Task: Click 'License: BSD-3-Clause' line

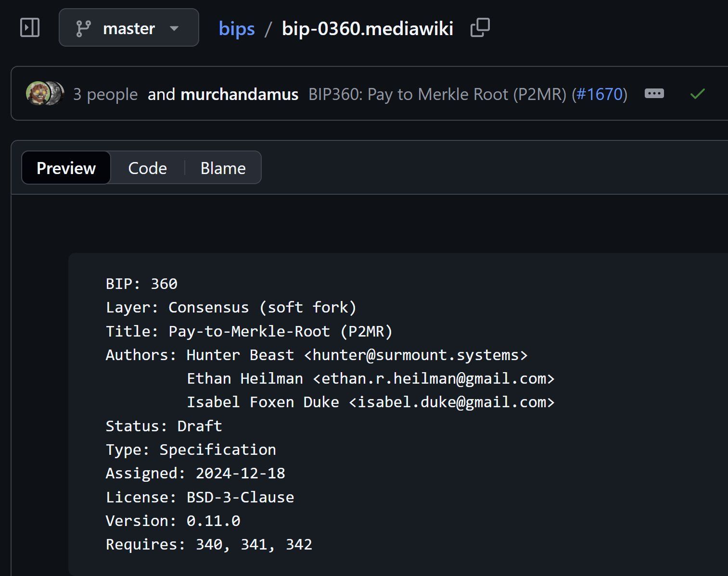Action: point(200,497)
